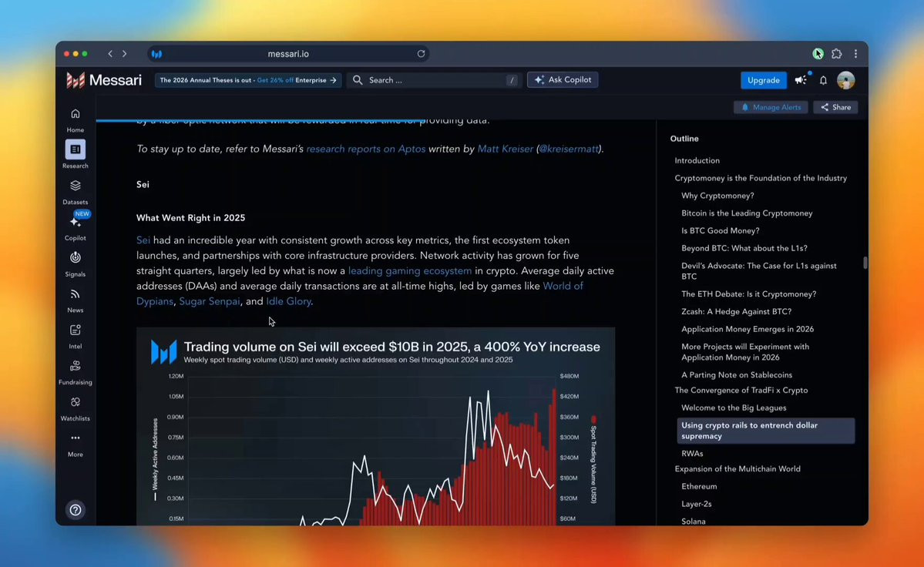The height and width of the screenshot is (567, 924).
Task: Open the notifications bell
Action: point(823,80)
